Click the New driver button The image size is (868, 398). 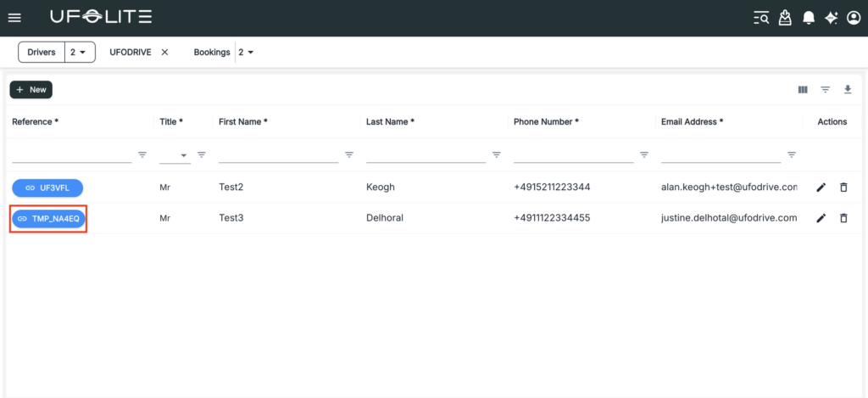click(31, 90)
